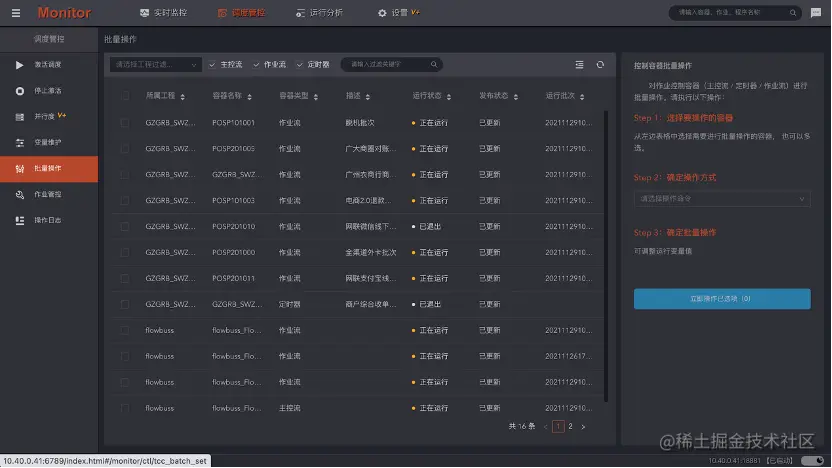Viewport: 832px width, 468px height.
Task: Click the list layout icon above the table
Action: (x=579, y=64)
